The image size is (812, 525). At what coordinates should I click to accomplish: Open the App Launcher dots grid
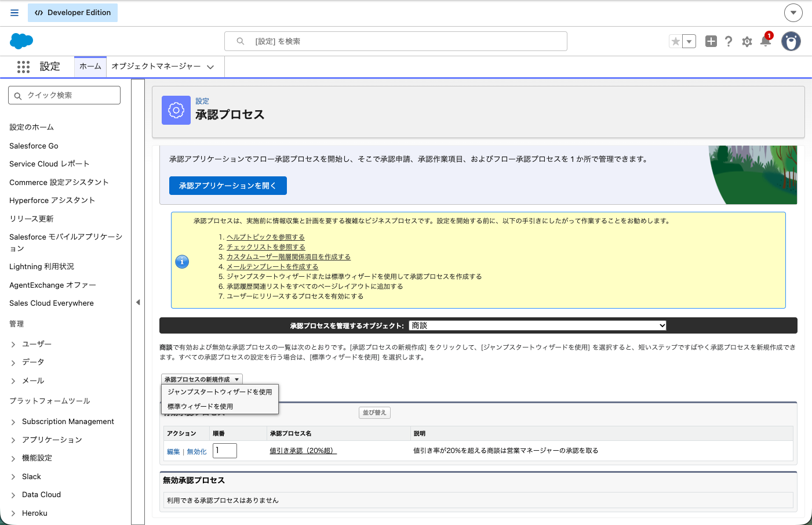point(23,67)
